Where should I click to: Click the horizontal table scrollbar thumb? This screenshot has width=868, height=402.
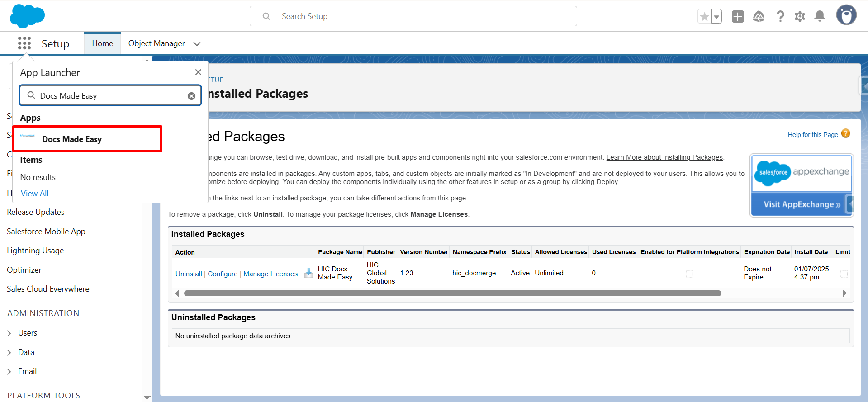(x=452, y=293)
